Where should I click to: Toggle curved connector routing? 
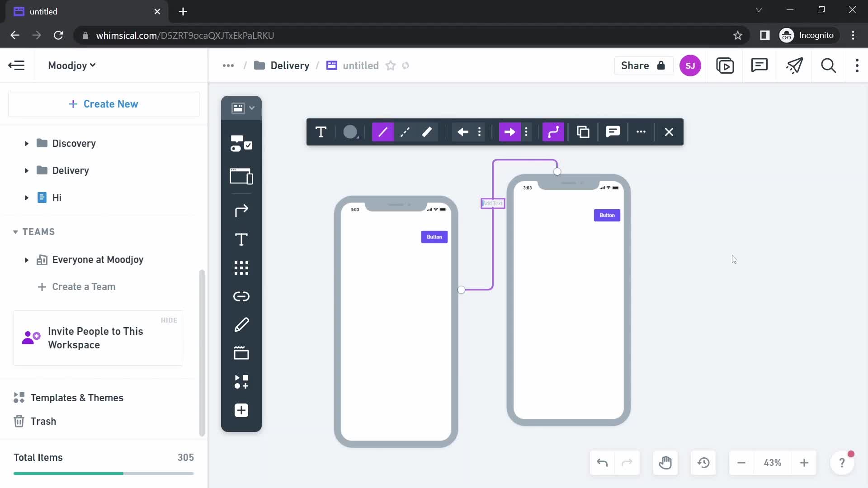[553, 132]
